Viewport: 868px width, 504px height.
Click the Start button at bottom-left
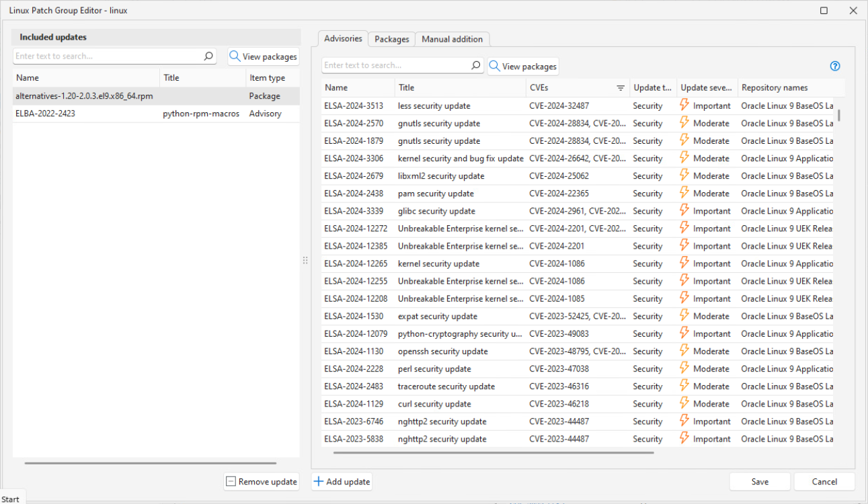tap(11, 499)
